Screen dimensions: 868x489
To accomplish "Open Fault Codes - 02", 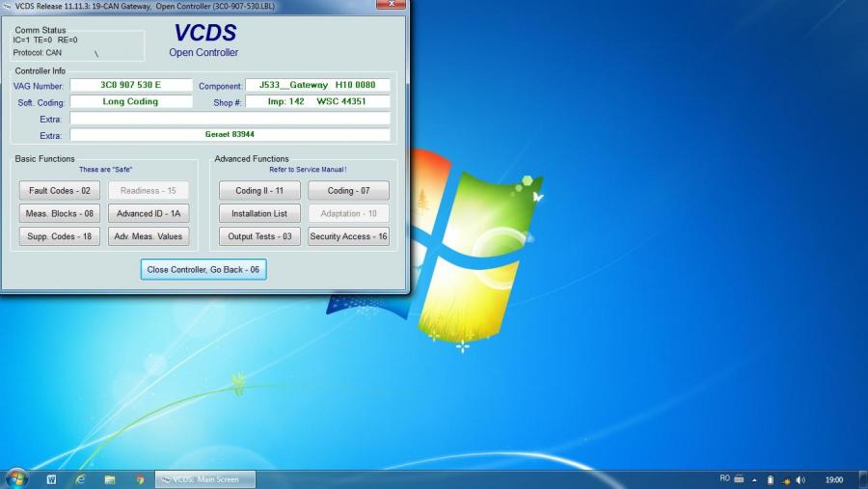I will coord(59,191).
